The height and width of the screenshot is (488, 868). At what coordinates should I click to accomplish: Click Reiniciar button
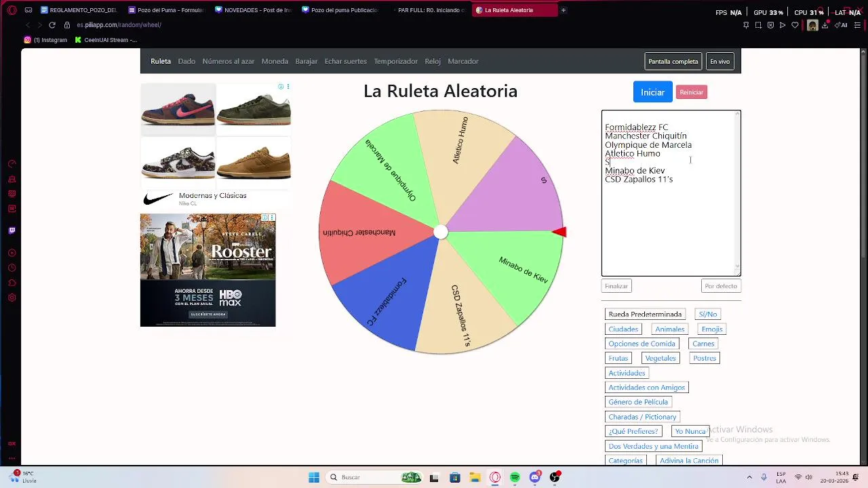pos(692,92)
